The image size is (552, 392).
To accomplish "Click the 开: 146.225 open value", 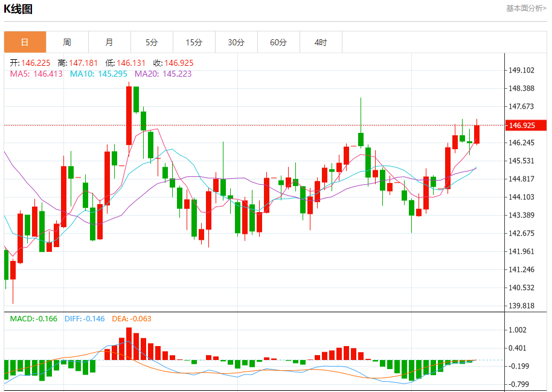I will (x=30, y=63).
